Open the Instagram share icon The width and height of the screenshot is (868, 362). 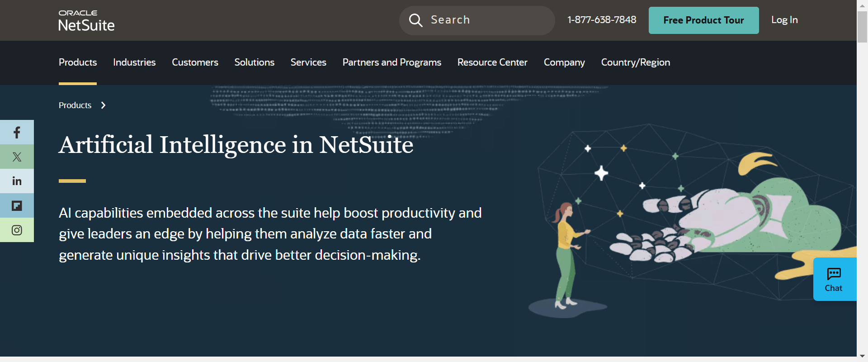[17, 230]
